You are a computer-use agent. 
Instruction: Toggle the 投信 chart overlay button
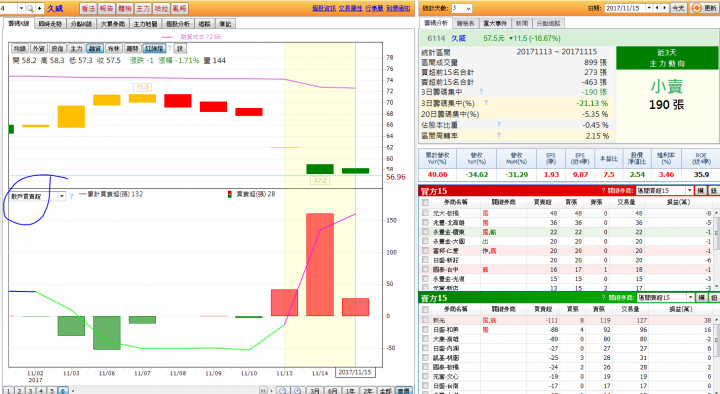click(x=57, y=48)
